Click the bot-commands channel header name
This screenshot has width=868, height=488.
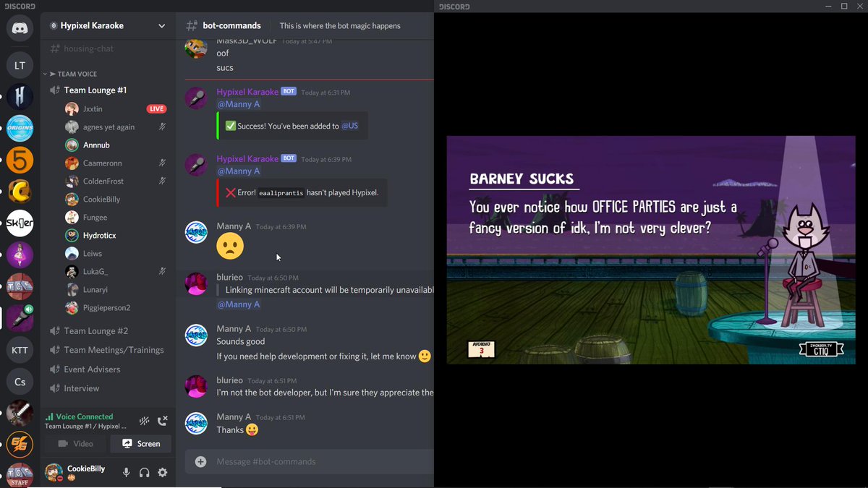[231, 26]
